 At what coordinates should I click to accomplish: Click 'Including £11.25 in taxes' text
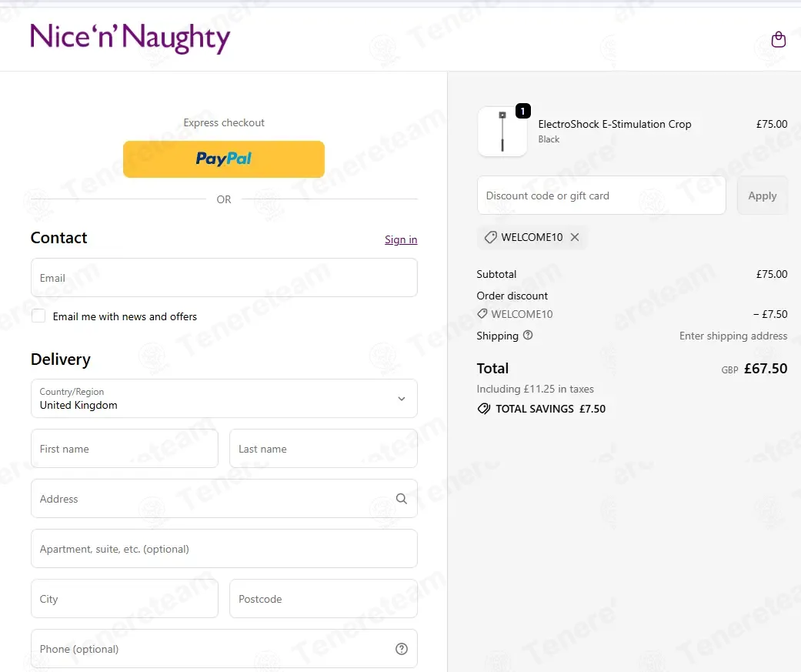[536, 389]
